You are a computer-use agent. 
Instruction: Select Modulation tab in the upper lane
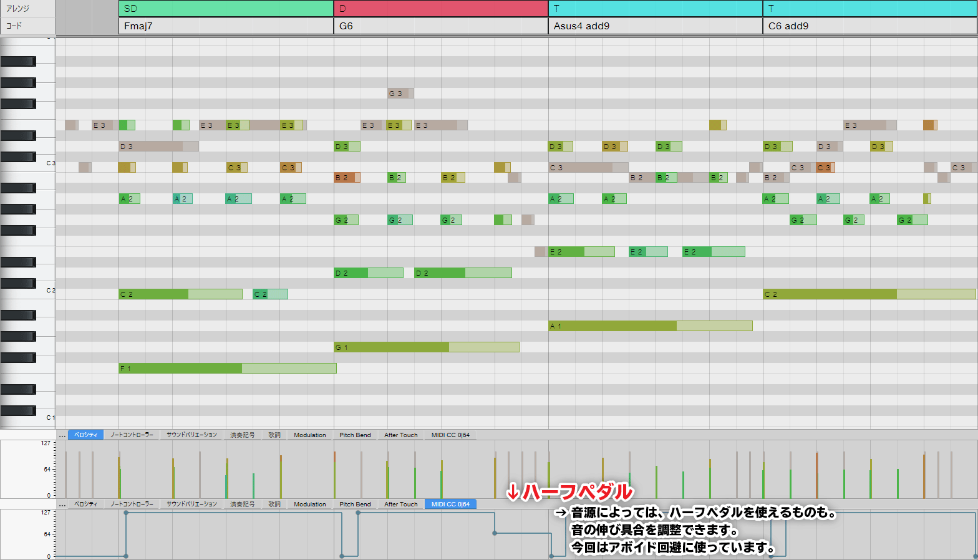click(310, 435)
